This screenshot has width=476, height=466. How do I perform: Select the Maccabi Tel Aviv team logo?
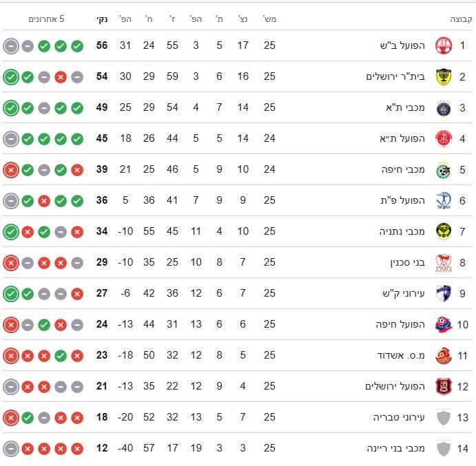coord(444,108)
